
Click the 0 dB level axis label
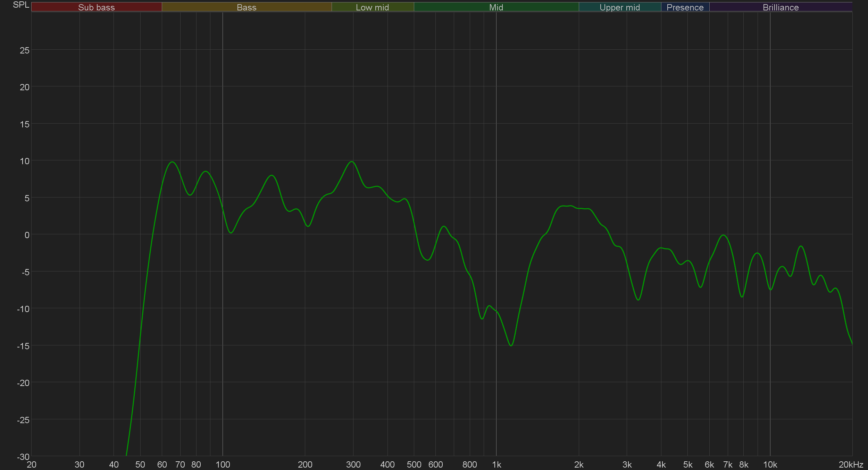click(x=27, y=235)
